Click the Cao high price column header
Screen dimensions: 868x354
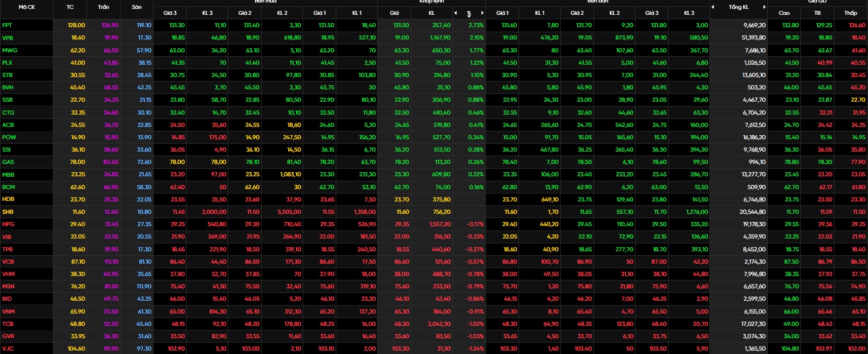[784, 13]
